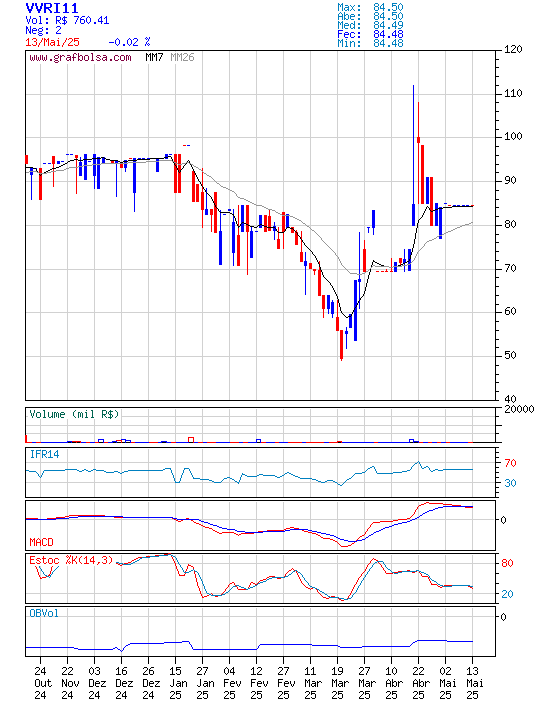Click the VVRI11 ticker title
545x720 pixels.
point(52,8)
